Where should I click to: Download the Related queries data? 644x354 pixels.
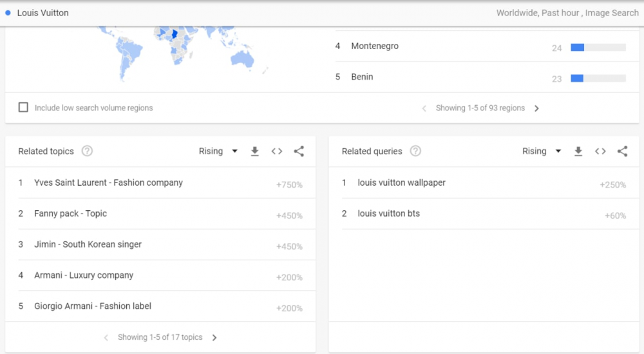click(578, 152)
